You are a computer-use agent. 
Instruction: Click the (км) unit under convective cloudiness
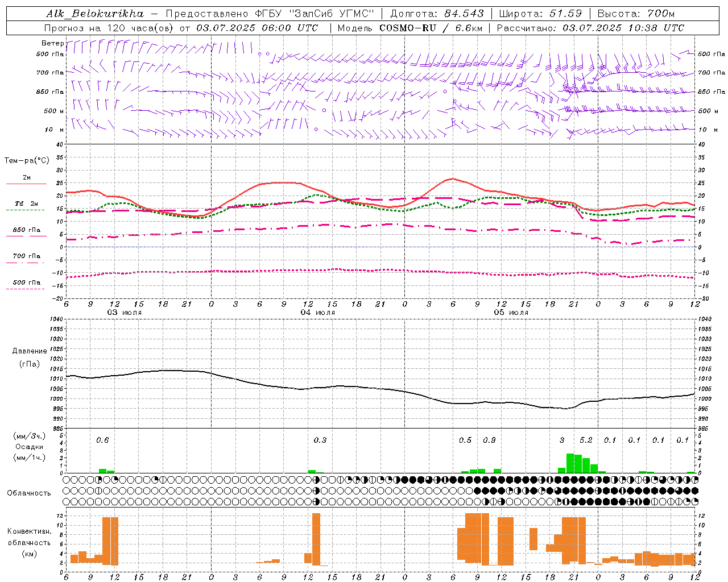point(30,553)
